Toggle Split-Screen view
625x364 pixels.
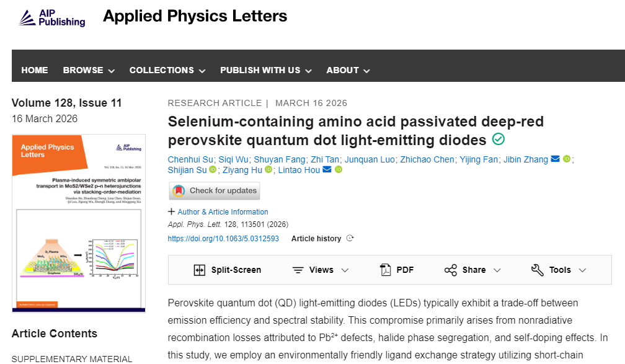(227, 270)
